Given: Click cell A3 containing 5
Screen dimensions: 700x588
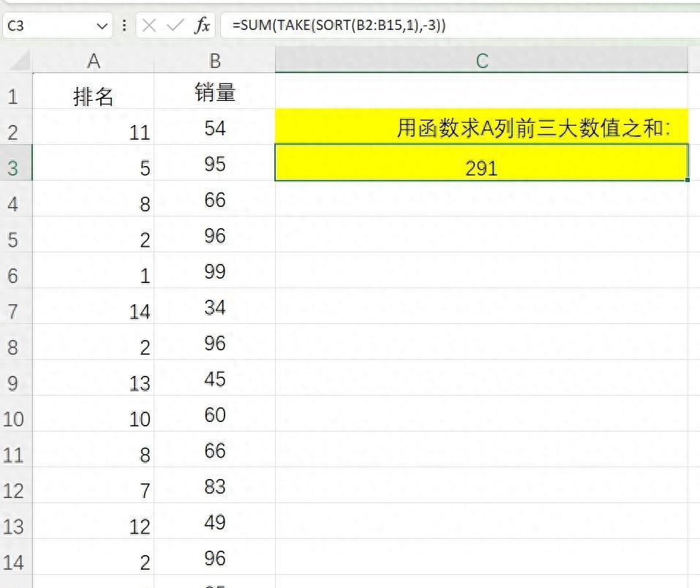Looking at the screenshot, I should (x=94, y=162).
